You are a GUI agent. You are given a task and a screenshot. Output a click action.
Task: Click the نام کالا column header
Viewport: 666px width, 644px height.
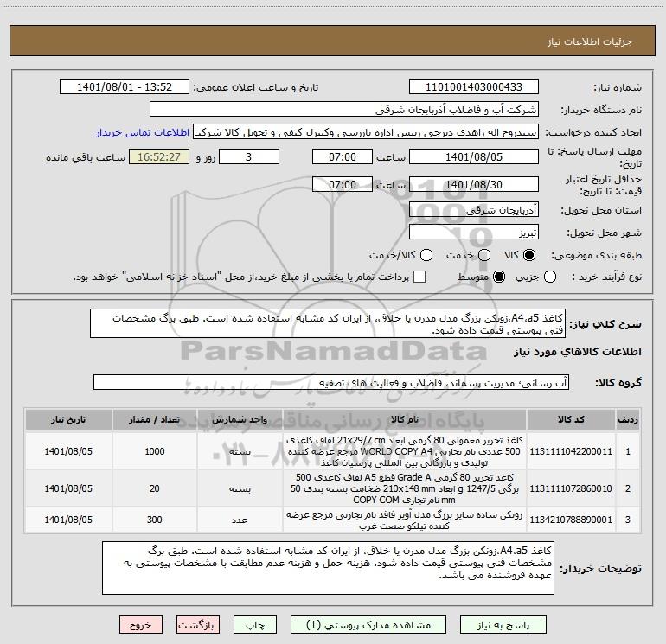(x=405, y=419)
